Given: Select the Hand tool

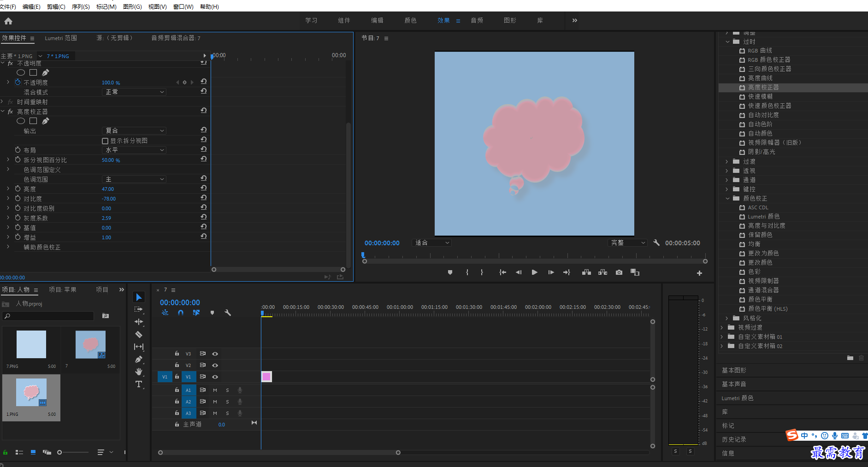Looking at the screenshot, I should [139, 372].
